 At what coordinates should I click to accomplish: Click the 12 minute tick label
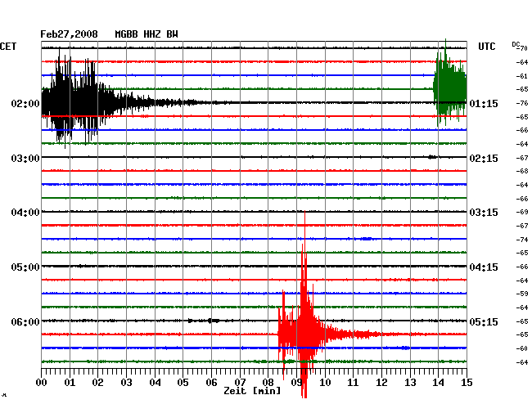[x=381, y=383]
